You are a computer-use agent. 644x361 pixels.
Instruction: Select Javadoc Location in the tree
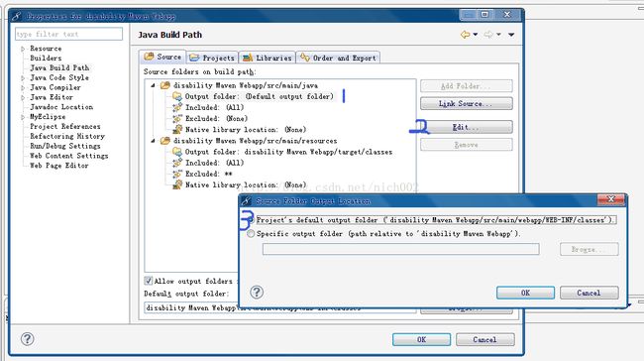[x=61, y=107]
